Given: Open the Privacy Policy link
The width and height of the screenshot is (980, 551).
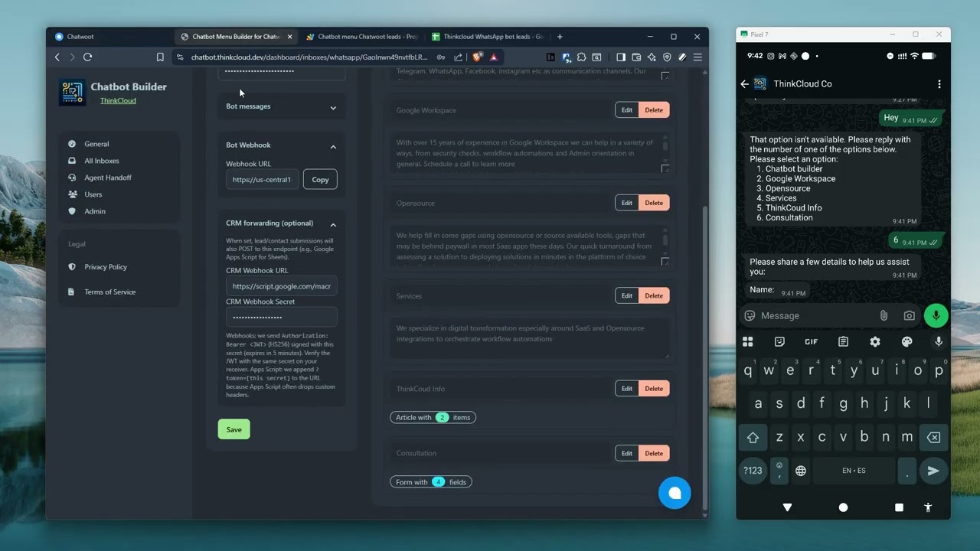Looking at the screenshot, I should (x=106, y=267).
